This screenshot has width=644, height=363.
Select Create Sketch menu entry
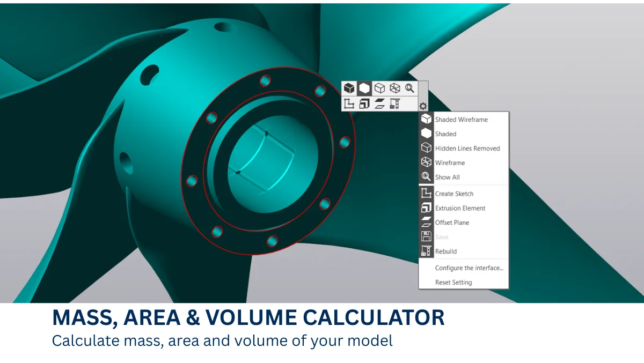(x=463, y=194)
